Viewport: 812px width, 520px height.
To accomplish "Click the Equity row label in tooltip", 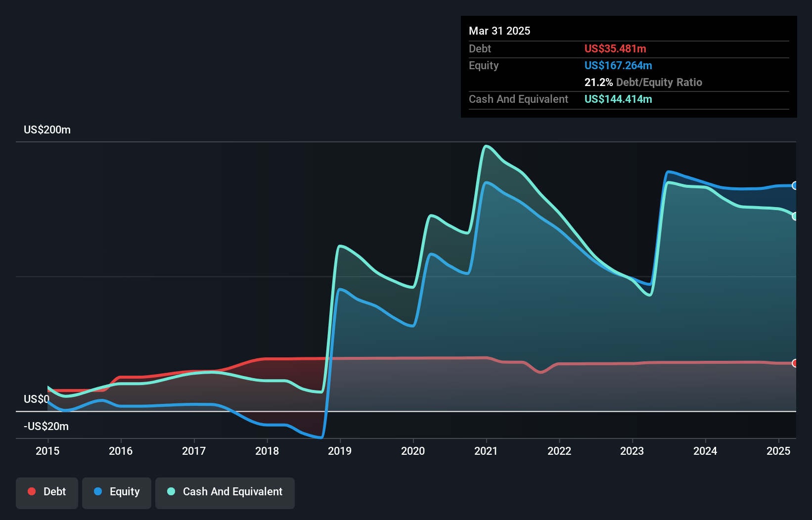I will tap(484, 65).
